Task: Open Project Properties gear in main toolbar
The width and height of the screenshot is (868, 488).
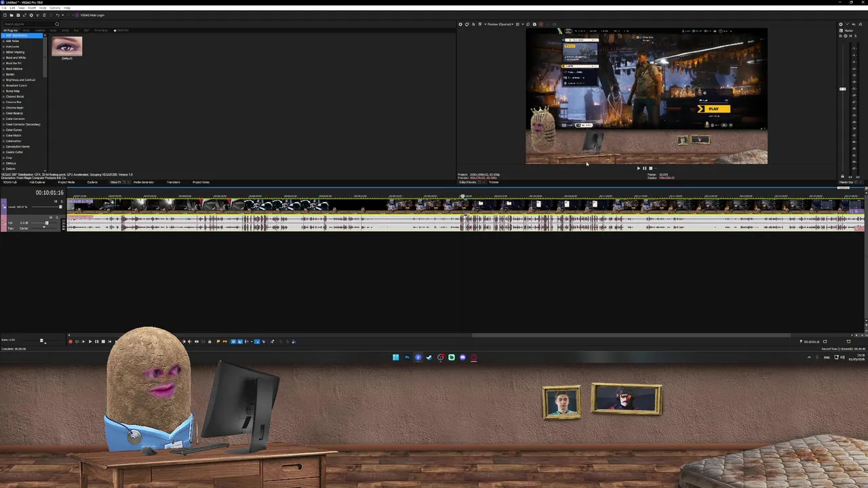Action: pos(31,15)
